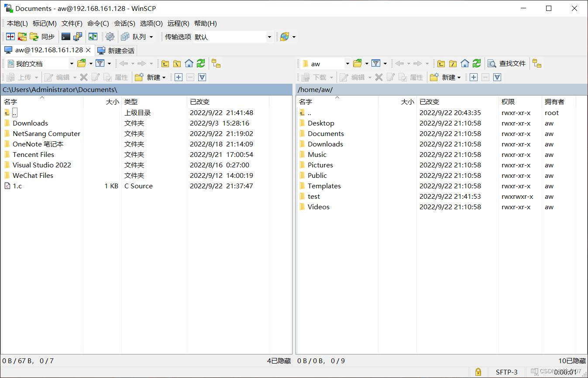Image resolution: width=588 pixels, height=378 pixels.
Task: Go to remote root directory icon
Action: coord(453,64)
